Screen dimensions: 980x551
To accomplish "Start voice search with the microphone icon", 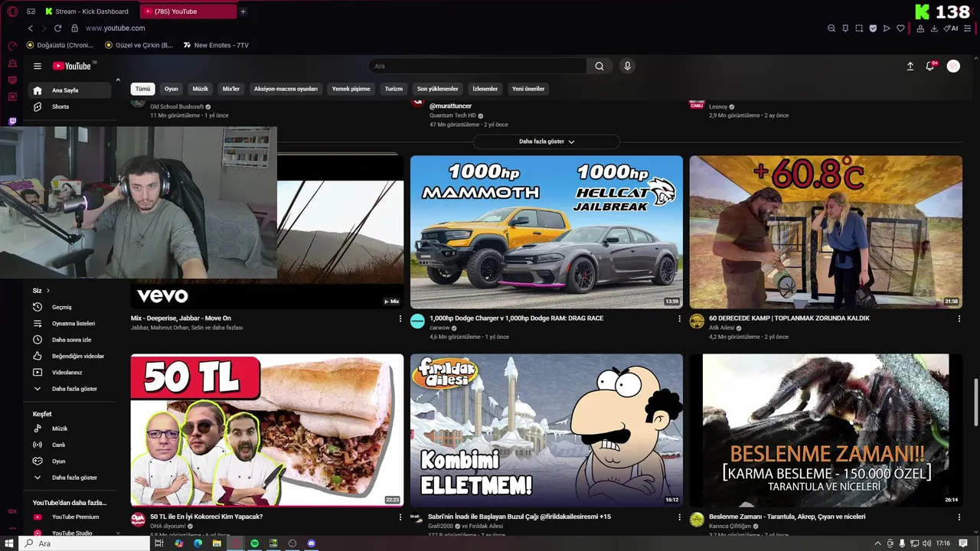I will point(627,66).
